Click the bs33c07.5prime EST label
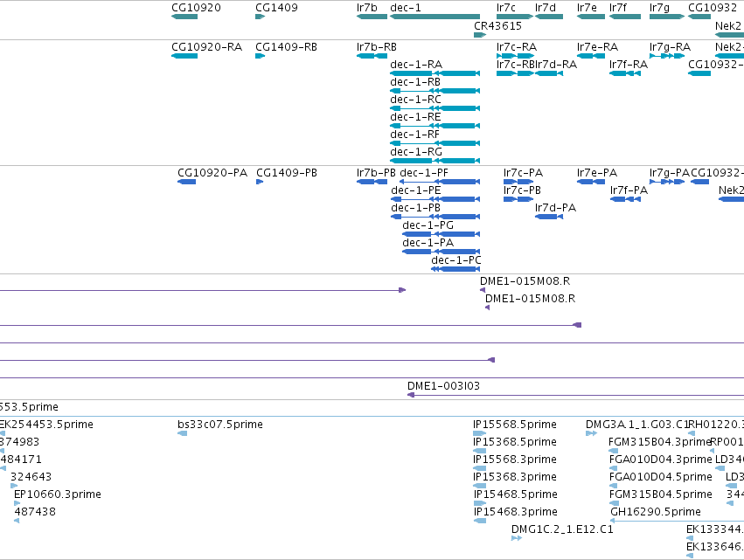This screenshot has height=560, width=744. [x=220, y=425]
